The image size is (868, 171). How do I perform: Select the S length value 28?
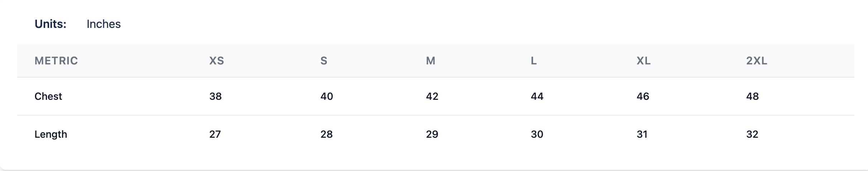pos(326,134)
